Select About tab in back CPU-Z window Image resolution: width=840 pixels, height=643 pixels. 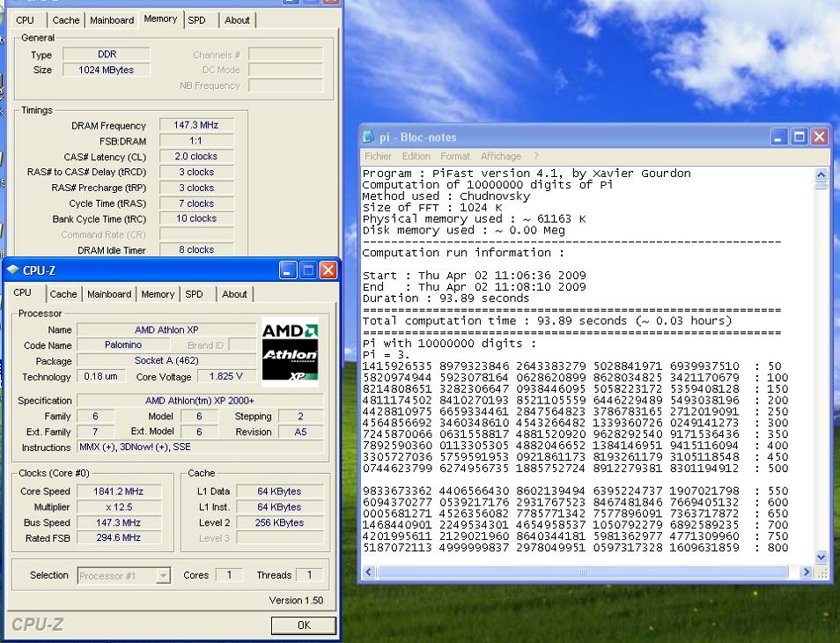point(238,20)
